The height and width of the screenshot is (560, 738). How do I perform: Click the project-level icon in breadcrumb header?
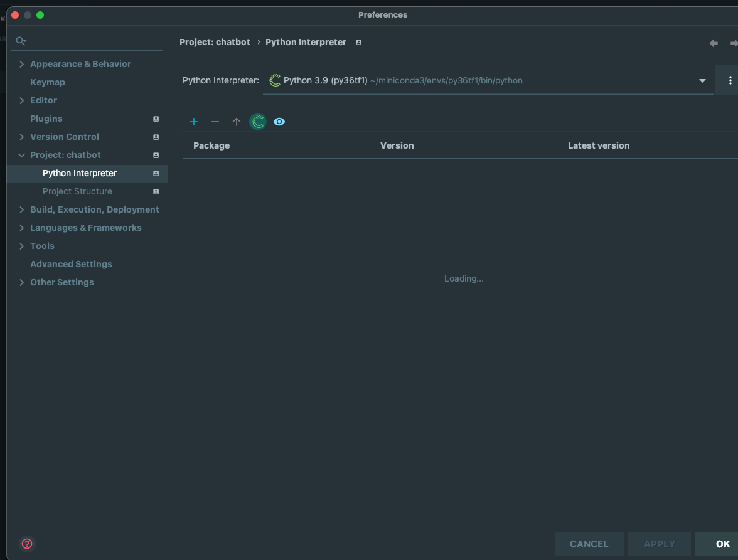(359, 42)
